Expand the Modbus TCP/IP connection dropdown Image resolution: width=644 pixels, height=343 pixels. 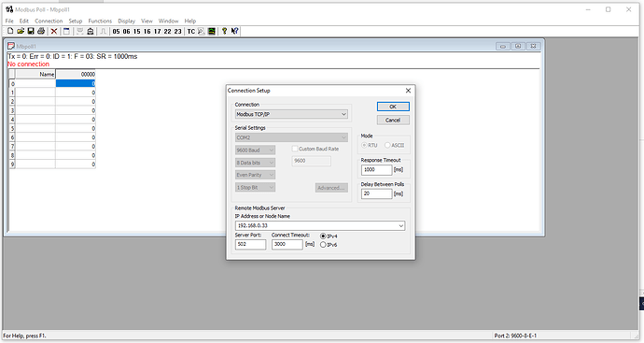point(291,114)
